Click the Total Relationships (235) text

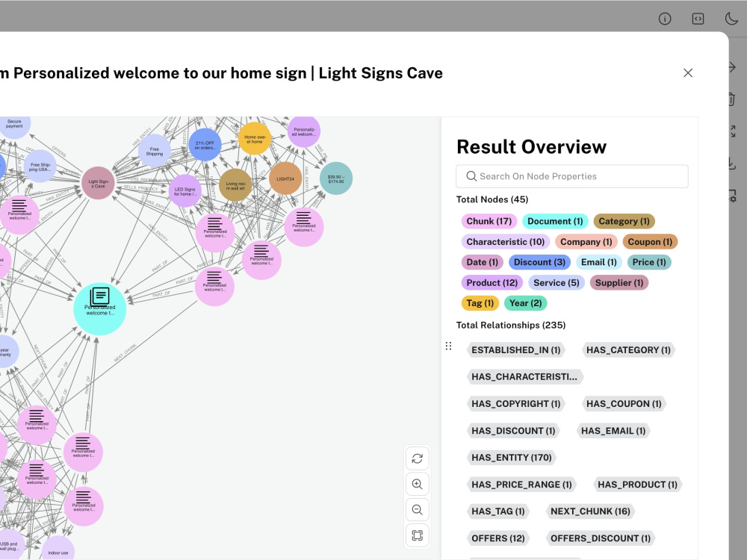coord(511,326)
